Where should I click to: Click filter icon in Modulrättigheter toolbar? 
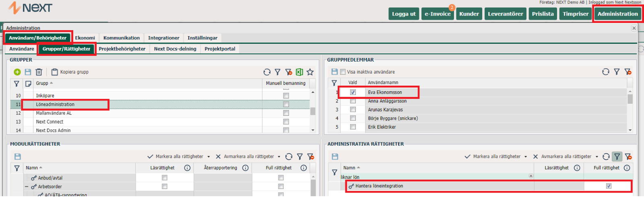tap(300, 156)
